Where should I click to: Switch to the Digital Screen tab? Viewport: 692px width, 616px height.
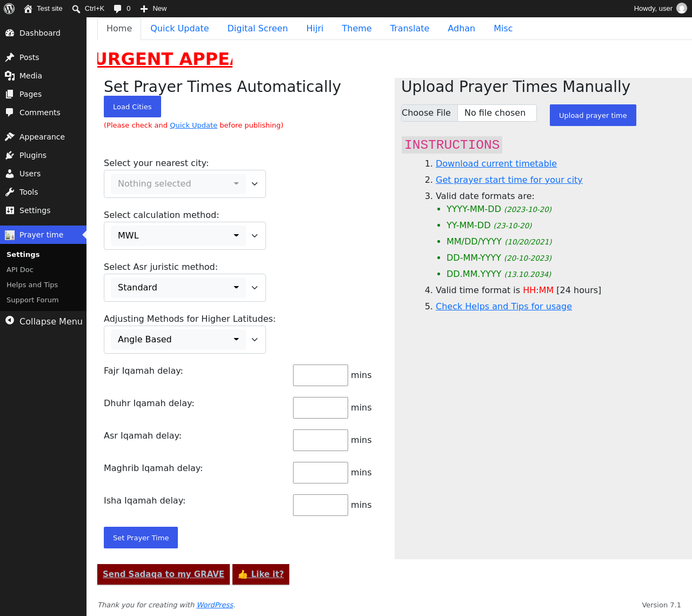[x=257, y=29]
